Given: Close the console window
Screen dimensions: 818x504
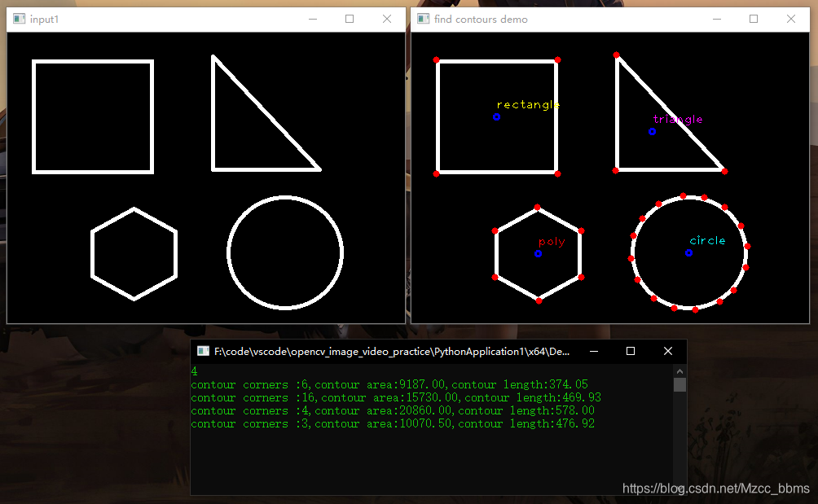Looking at the screenshot, I should (x=668, y=351).
